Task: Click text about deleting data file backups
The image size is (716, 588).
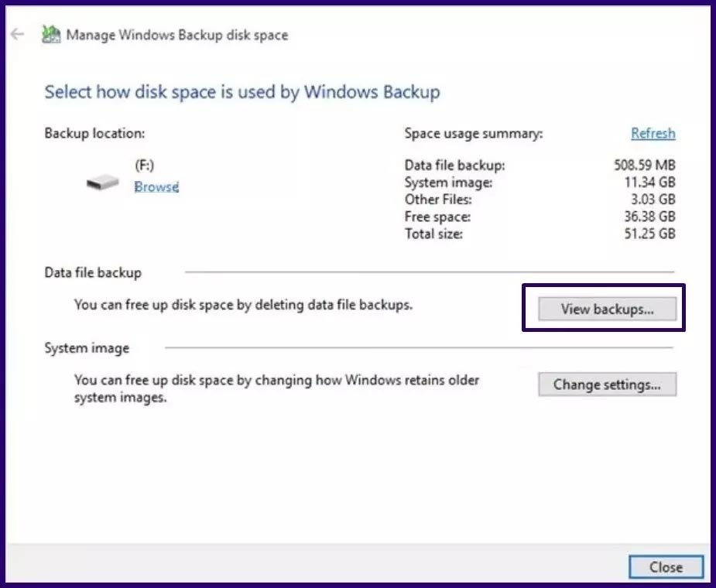Action: (243, 305)
